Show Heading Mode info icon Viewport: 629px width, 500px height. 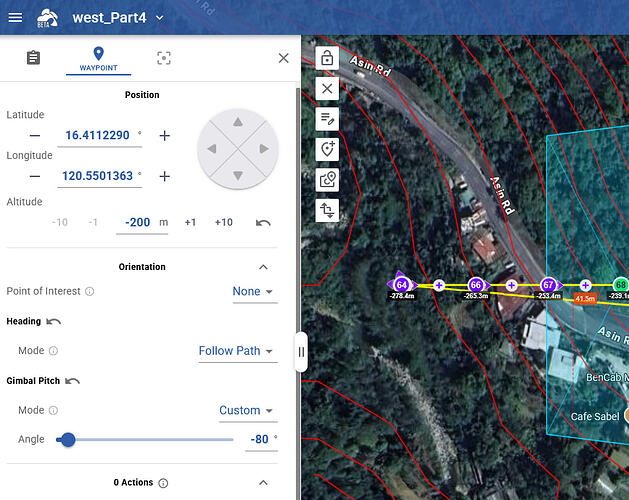coord(53,351)
